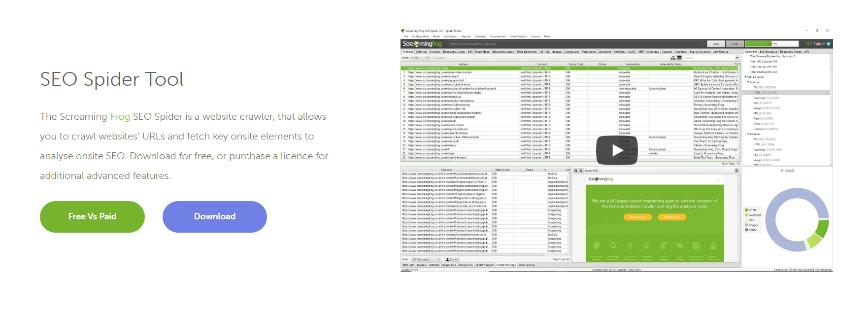
Task: Switch to Site Structure tab in right panel
Action: pos(768,51)
